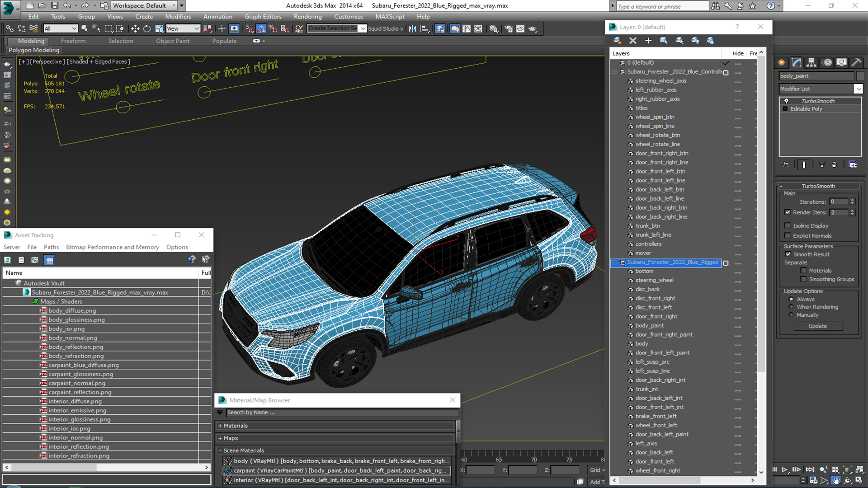This screenshot has height=488, width=868.
Task: Switch to the Motion command panel tab
Action: pyautogui.click(x=827, y=62)
